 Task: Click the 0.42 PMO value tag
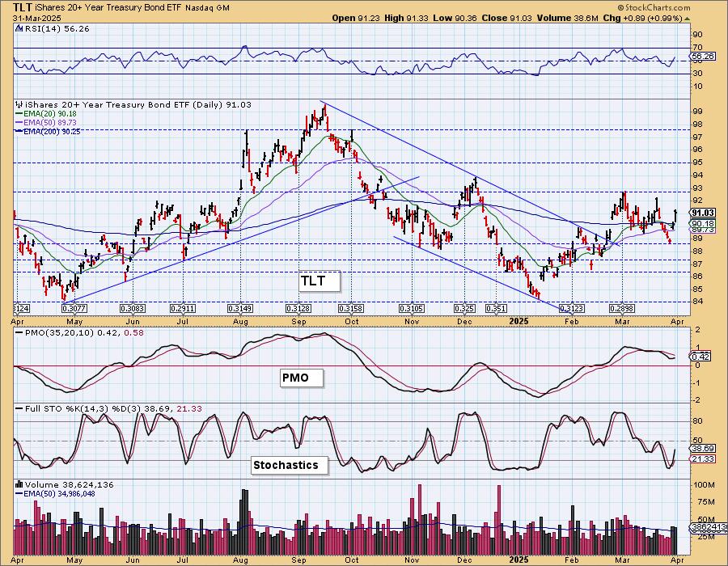click(700, 357)
